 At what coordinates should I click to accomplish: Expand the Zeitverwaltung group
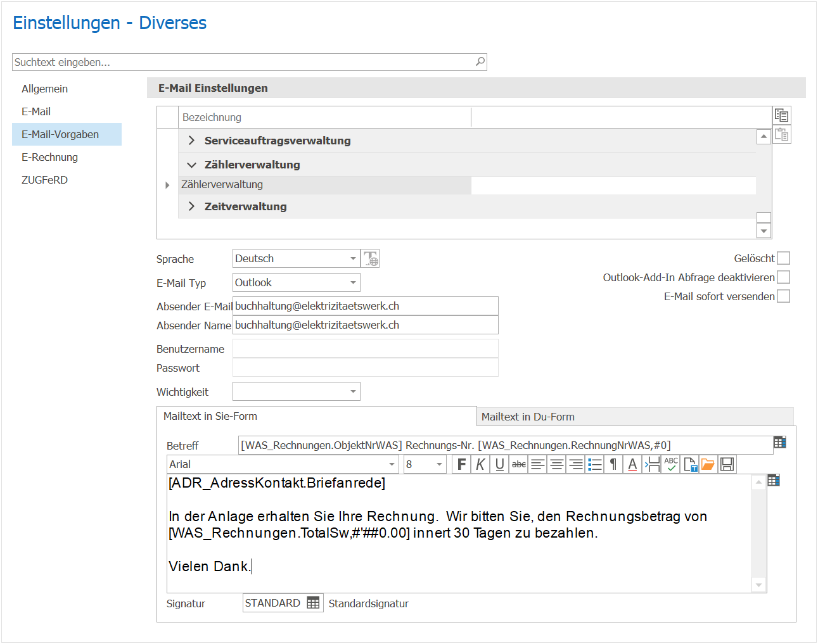[x=191, y=206]
